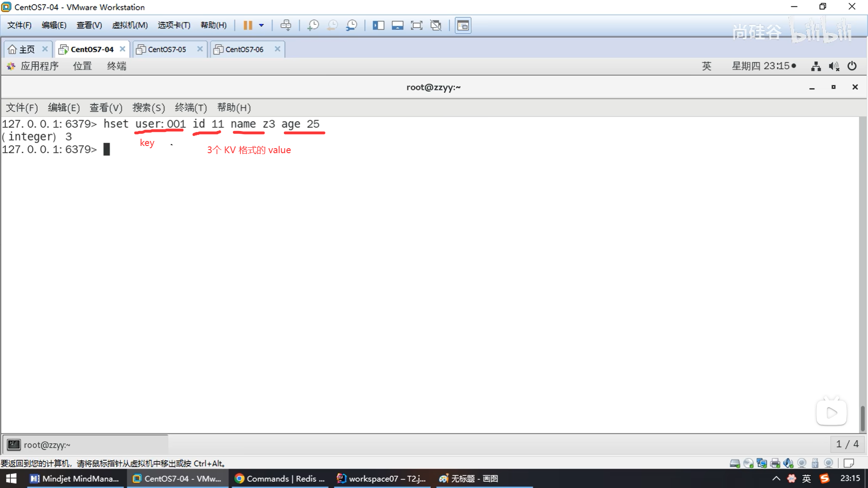The image size is (868, 488).
Task: Toggle the thumbnail bar view
Action: coord(397,25)
